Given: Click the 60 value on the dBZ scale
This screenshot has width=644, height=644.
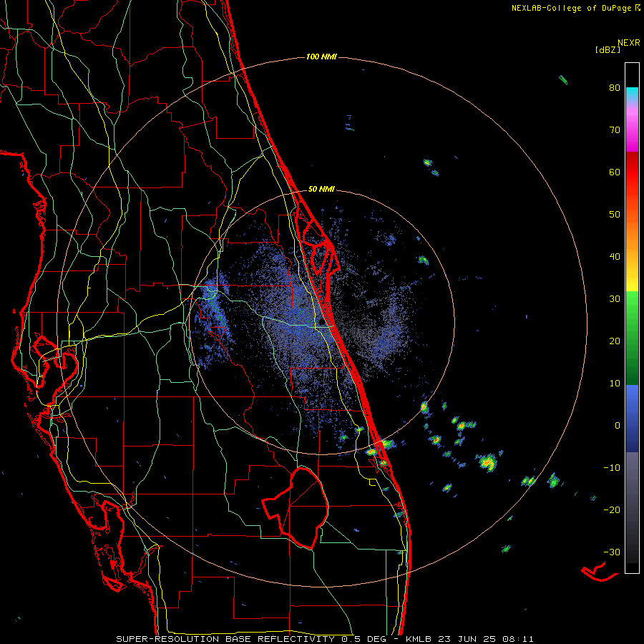Looking at the screenshot, I should click(615, 172).
